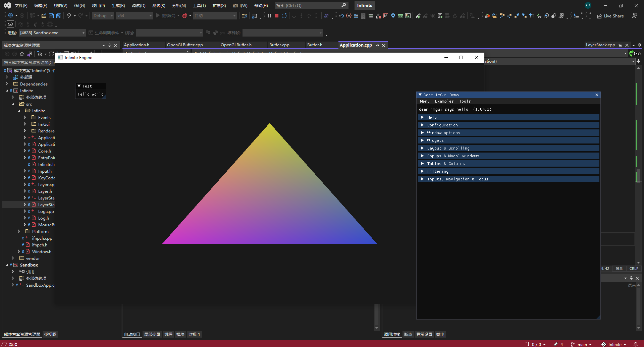Open the Debug configuration dropdown
644x347 pixels.
click(103, 16)
